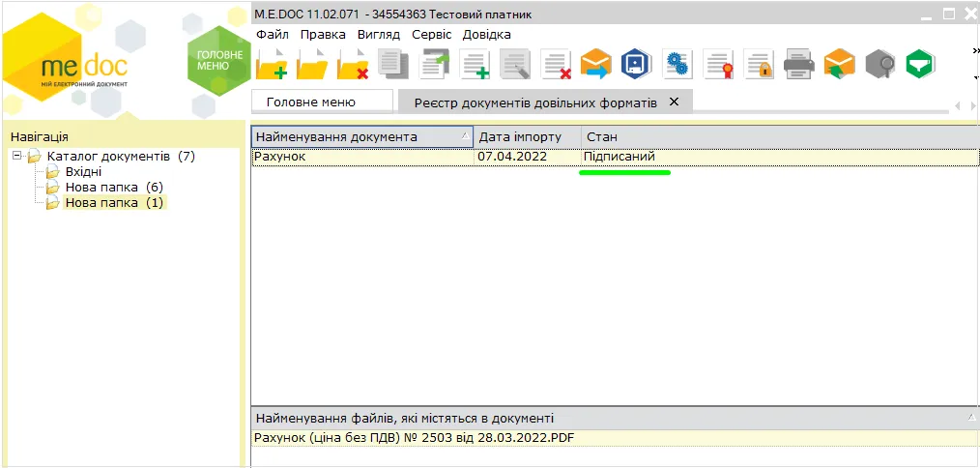980x468 pixels.
Task: Click the delete folder icon with red X
Action: [x=353, y=63]
